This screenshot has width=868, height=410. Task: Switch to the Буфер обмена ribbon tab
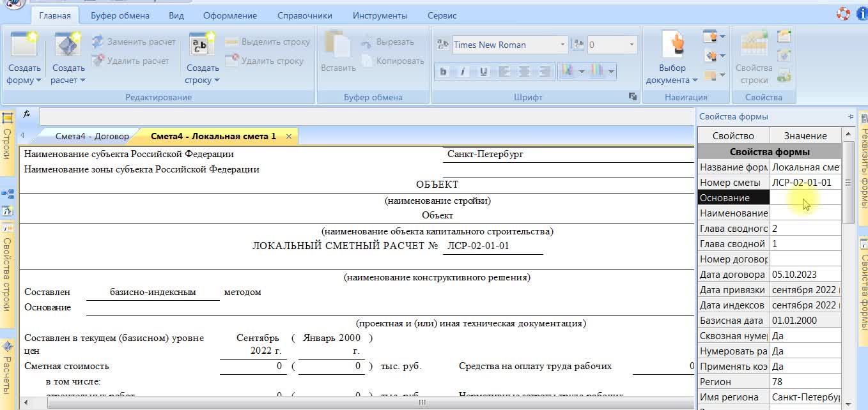click(x=120, y=15)
